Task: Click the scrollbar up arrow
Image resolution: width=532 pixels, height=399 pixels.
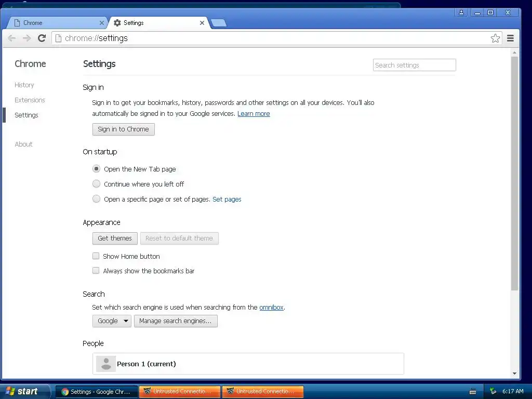Action: point(514,52)
